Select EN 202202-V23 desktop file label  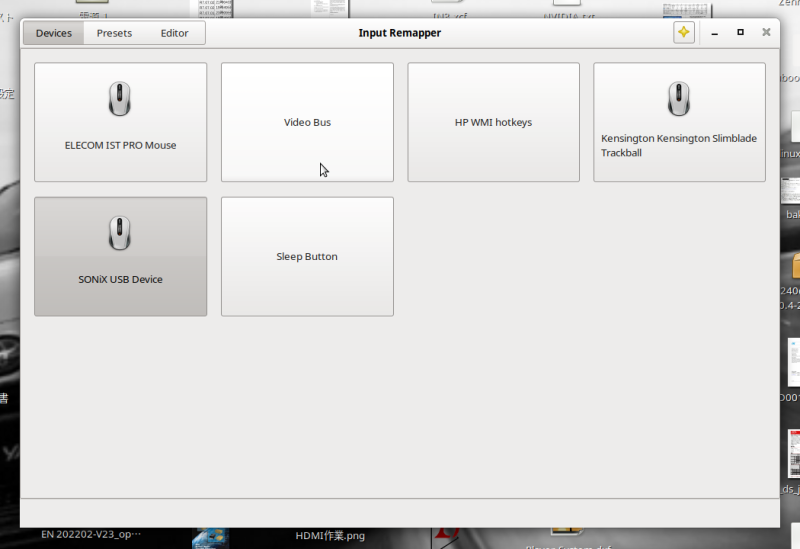pyautogui.click(x=92, y=535)
